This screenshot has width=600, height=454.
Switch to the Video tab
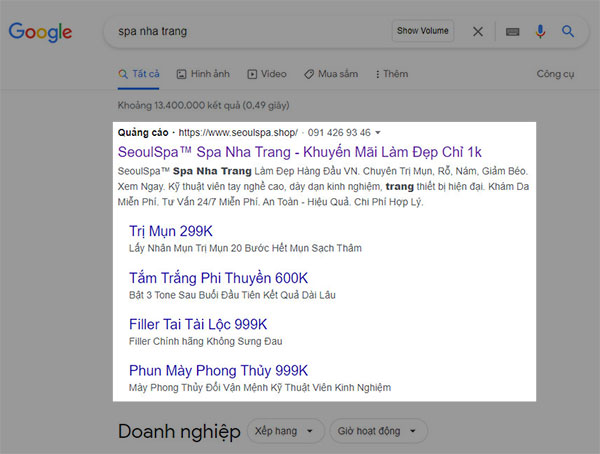[x=267, y=74]
